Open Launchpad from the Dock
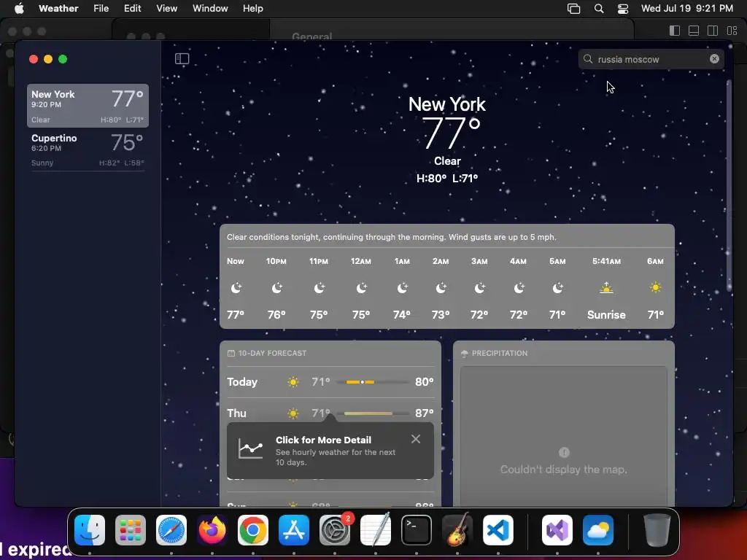 tap(131, 530)
